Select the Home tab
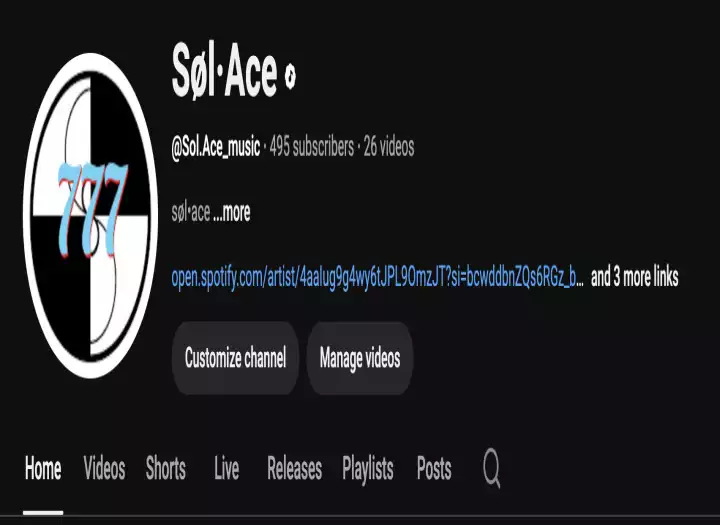Image resolution: width=720 pixels, height=525 pixels. tap(43, 469)
